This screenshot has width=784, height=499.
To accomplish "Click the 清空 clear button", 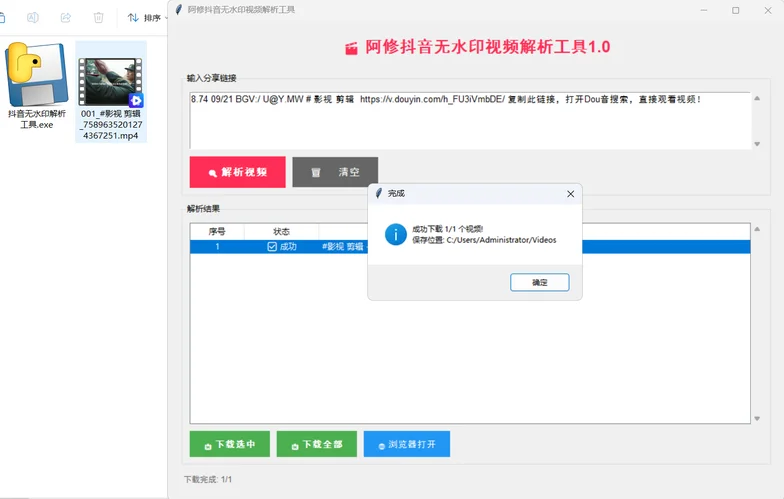I will [x=335, y=172].
